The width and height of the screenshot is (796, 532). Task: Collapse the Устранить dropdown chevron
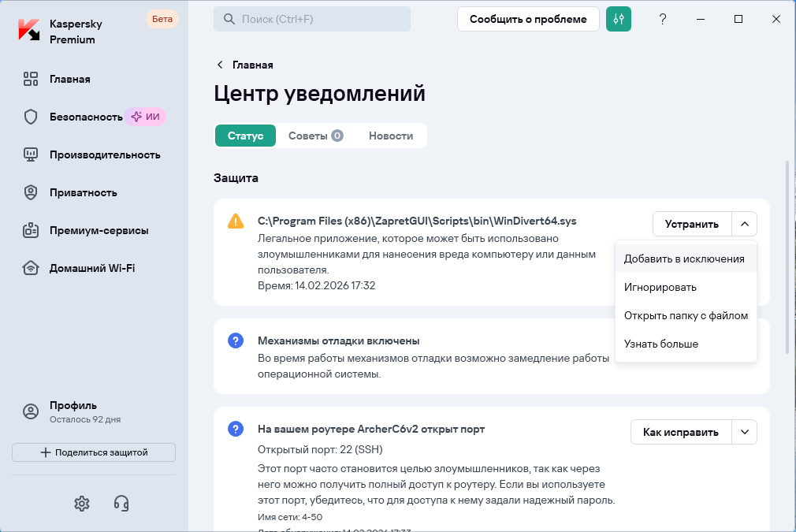(744, 224)
